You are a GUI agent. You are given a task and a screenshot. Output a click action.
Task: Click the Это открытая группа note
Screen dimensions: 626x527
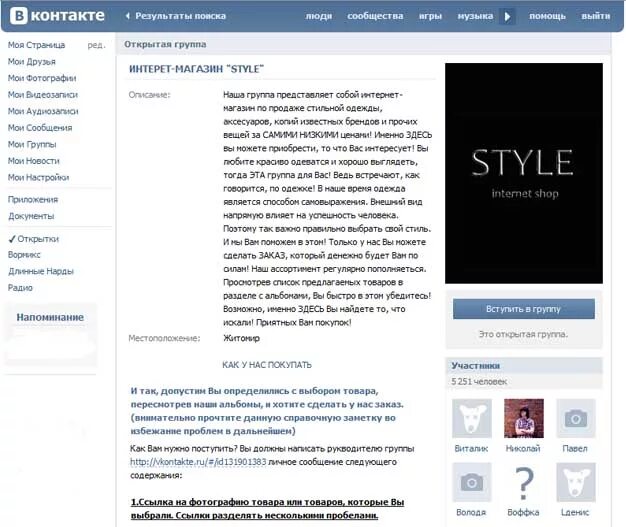523,334
